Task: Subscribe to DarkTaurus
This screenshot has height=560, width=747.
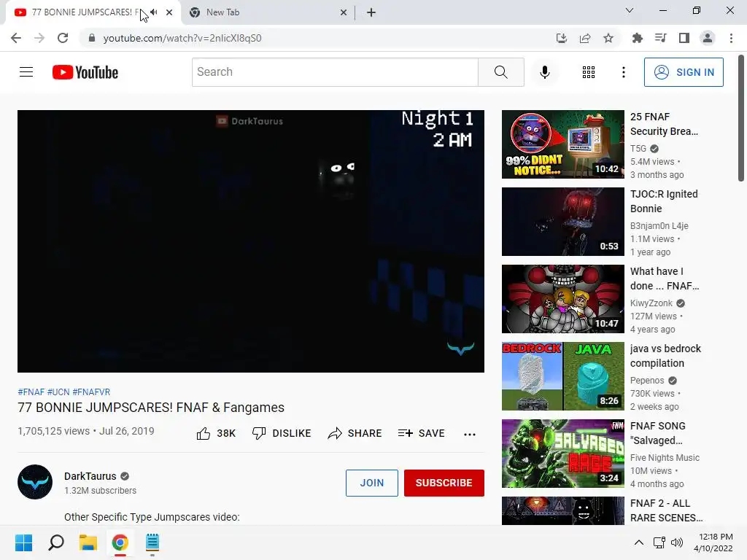Action: click(444, 483)
